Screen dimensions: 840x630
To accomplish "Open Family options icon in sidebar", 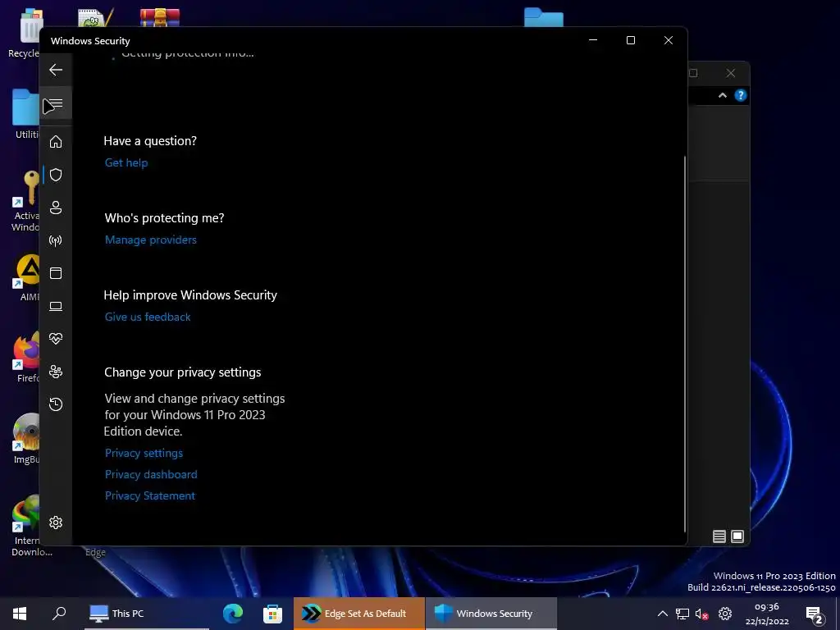I will tap(56, 372).
